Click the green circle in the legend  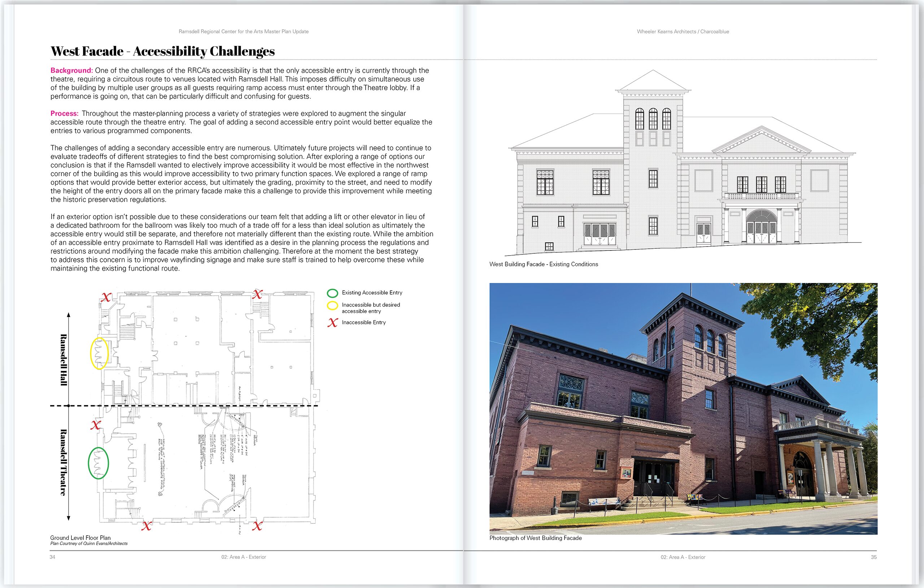[332, 293]
